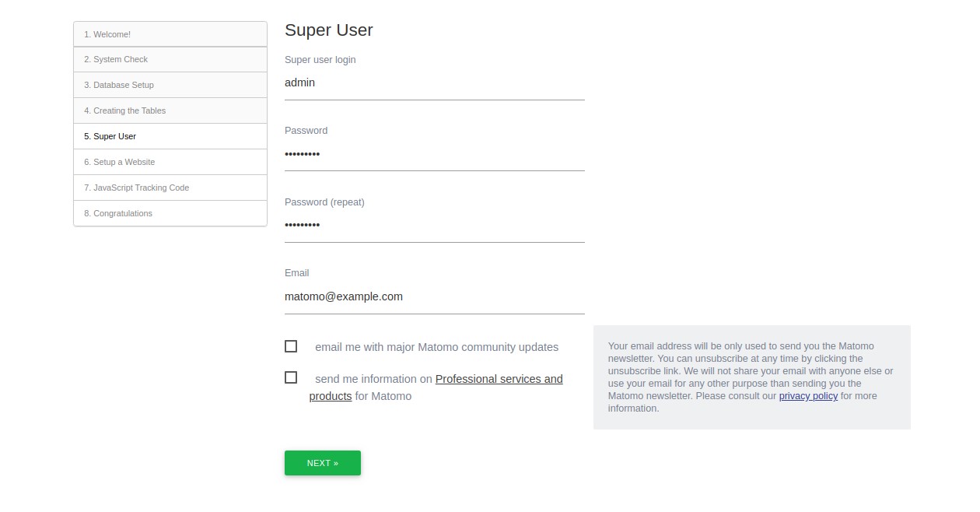Image resolution: width=980 pixels, height=512 pixels.
Task: Open step 8 Congratulations
Action: pos(170,214)
